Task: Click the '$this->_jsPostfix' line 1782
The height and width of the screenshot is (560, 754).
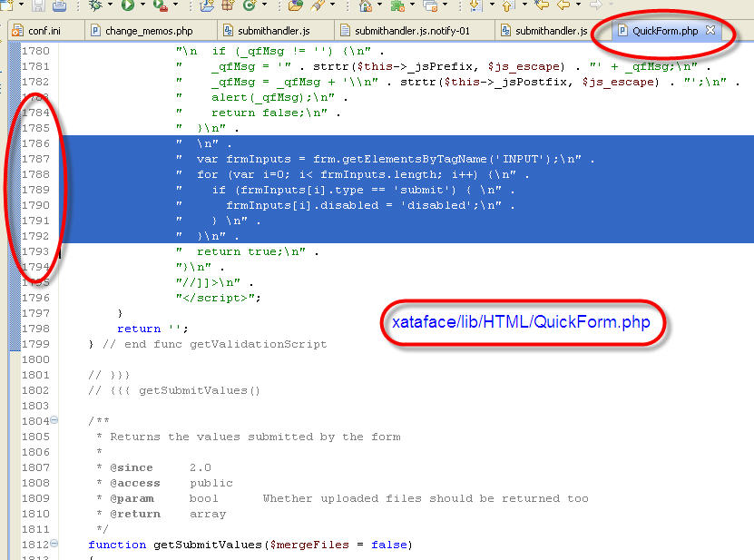Action: pyautogui.click(x=458, y=82)
